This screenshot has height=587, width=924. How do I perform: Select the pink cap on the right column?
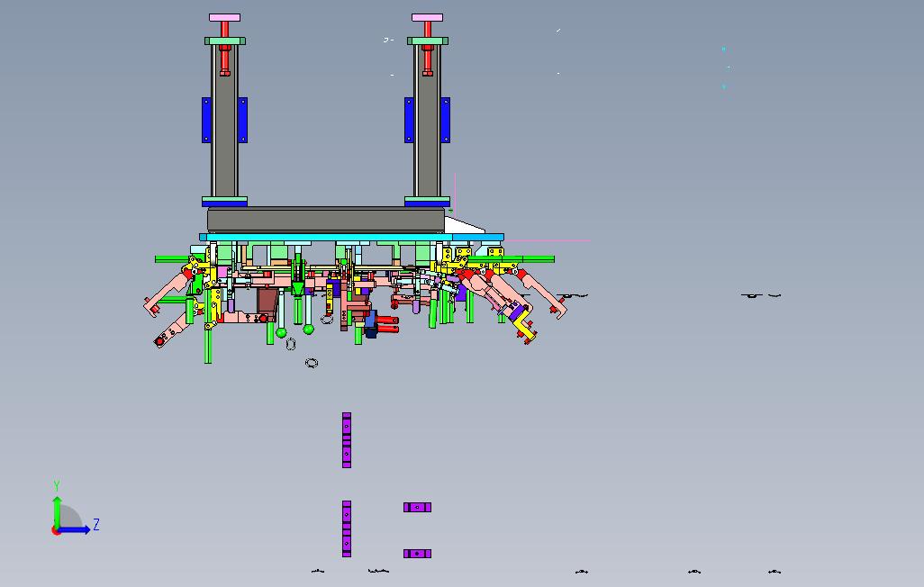pyautogui.click(x=427, y=18)
